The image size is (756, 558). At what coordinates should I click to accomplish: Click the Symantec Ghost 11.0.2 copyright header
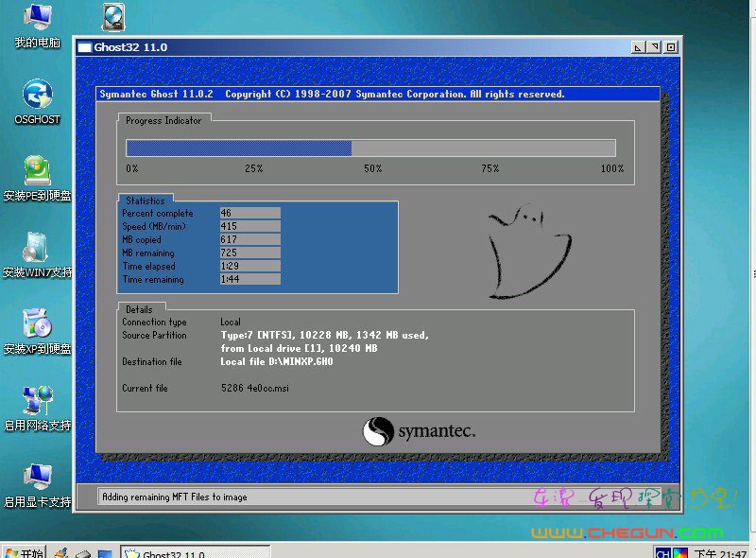tap(332, 95)
